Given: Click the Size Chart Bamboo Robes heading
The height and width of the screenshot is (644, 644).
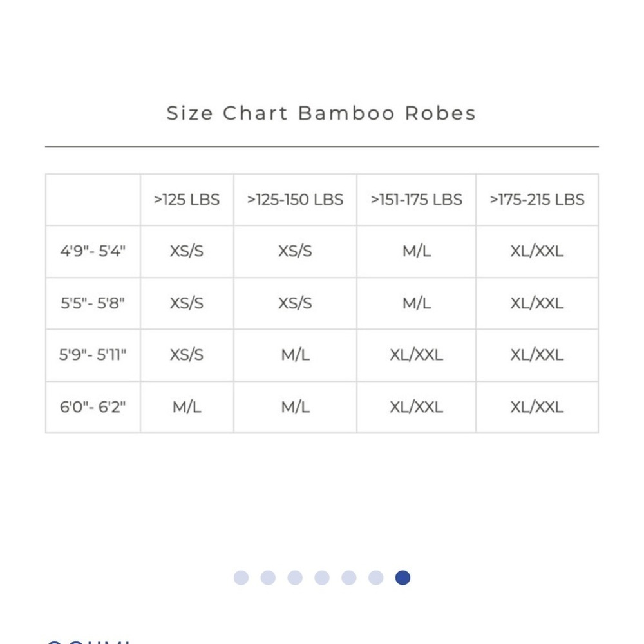Looking at the screenshot, I should coord(321,113).
